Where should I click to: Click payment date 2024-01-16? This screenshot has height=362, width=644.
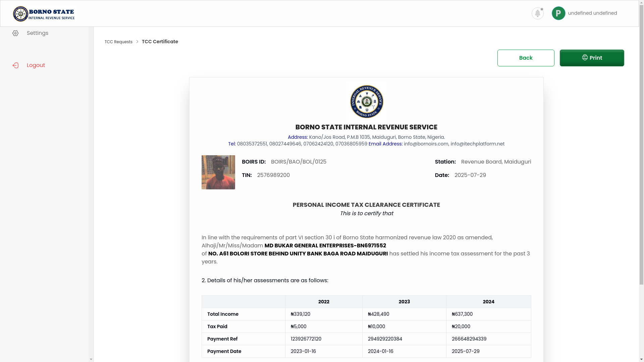[380, 351]
